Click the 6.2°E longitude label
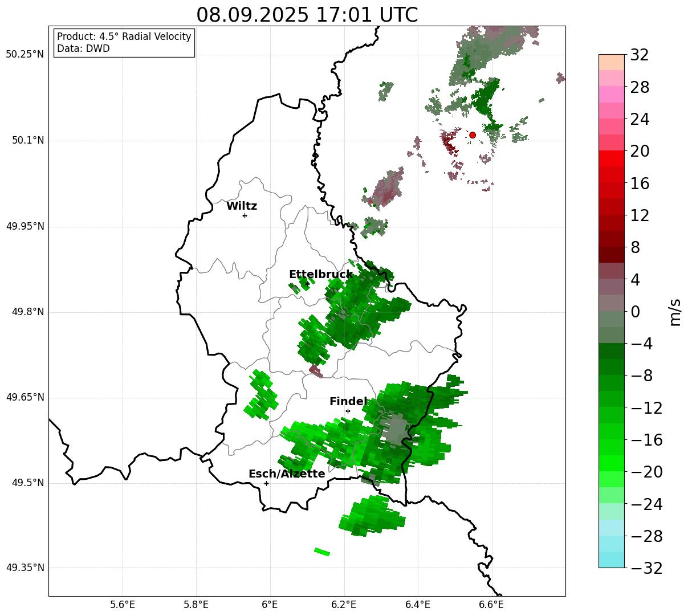The height and width of the screenshot is (616, 688). click(344, 605)
